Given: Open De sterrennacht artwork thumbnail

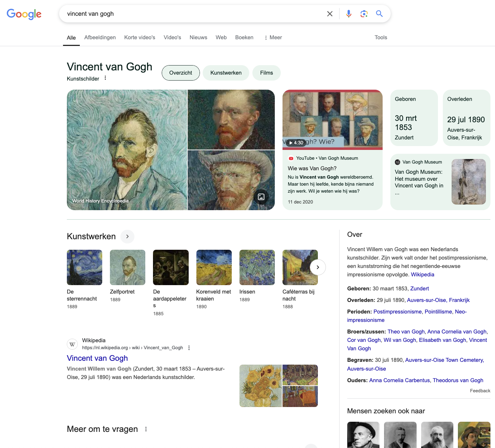Looking at the screenshot, I should tap(84, 267).
